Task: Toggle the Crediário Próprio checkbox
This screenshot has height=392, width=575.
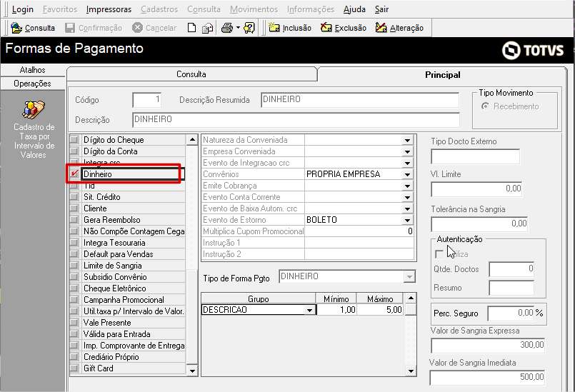Action: 74,357
